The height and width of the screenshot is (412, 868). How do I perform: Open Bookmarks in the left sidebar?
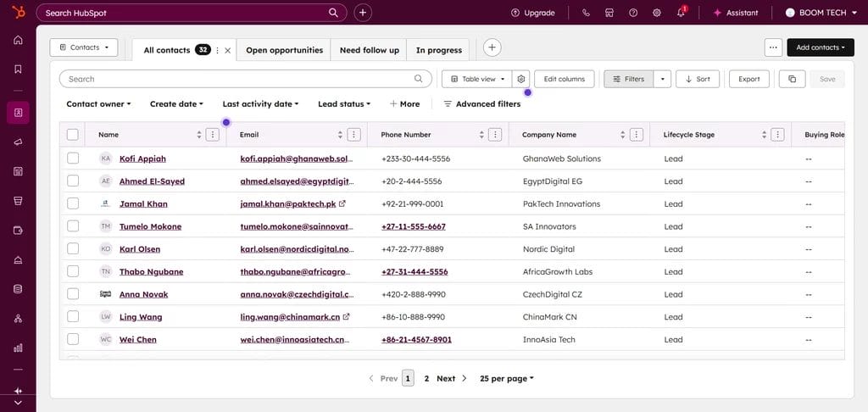coord(18,69)
